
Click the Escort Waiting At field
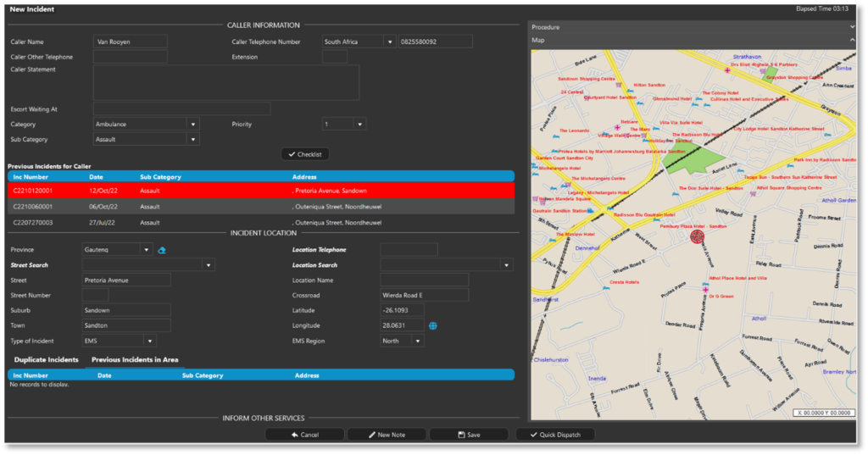coord(181,109)
